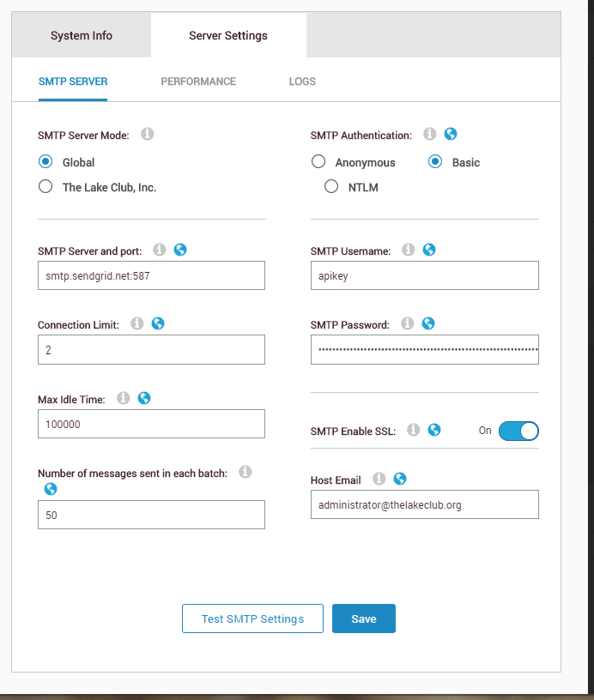
Task: Open the PERFORMANCE tab
Action: (198, 81)
